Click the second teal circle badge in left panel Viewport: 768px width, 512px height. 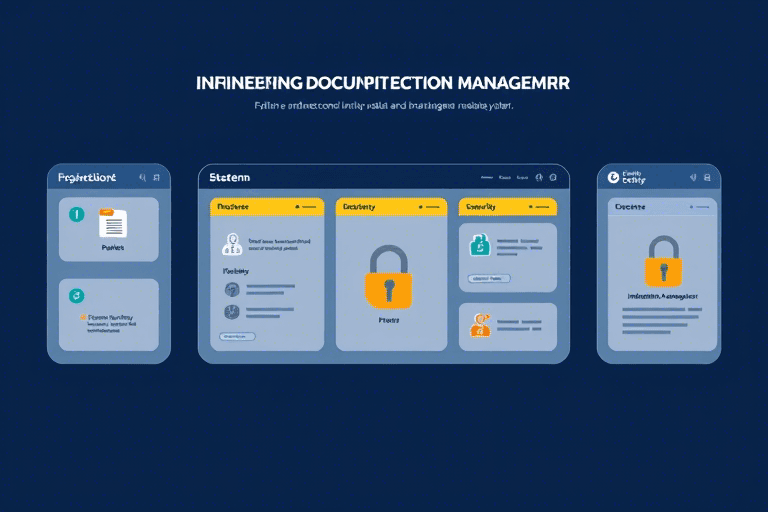[x=76, y=296]
